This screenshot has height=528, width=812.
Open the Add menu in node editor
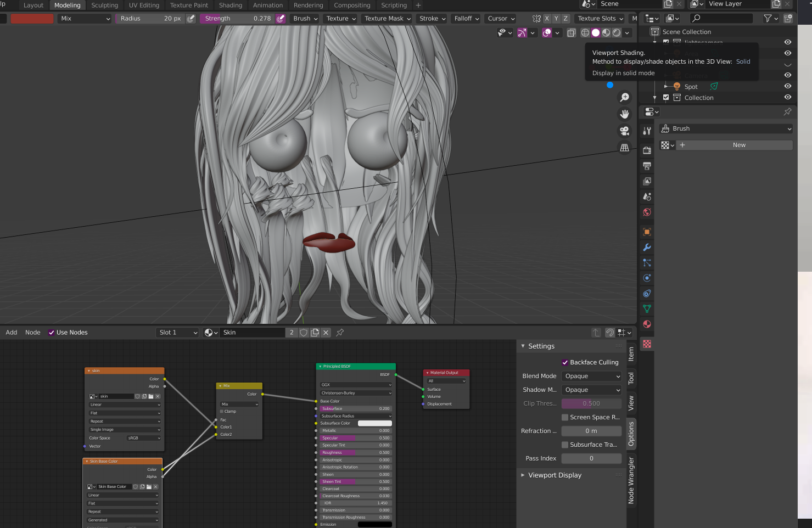click(x=12, y=333)
